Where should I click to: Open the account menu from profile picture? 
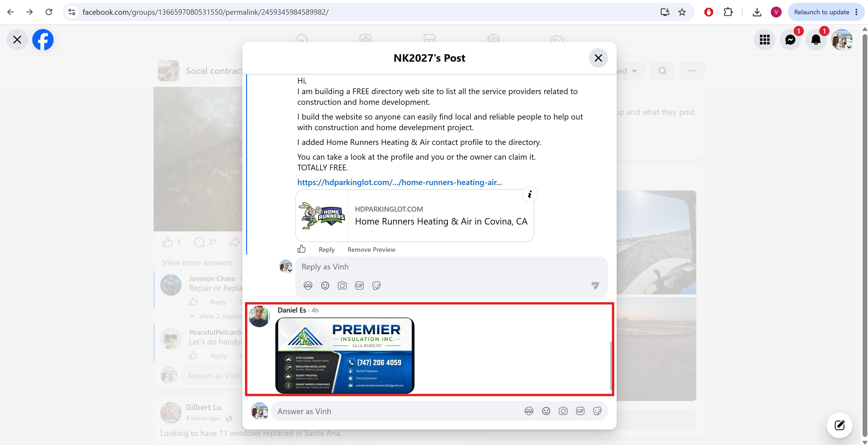(x=842, y=40)
